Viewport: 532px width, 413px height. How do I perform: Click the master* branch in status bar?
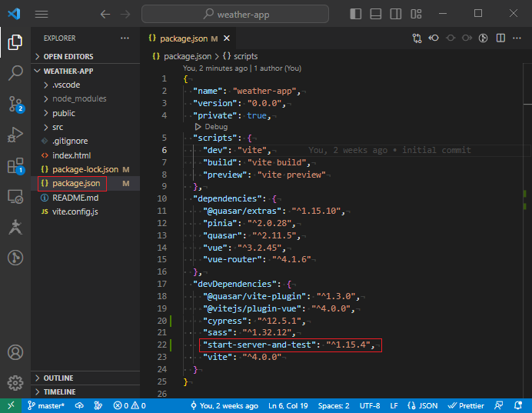46,405
